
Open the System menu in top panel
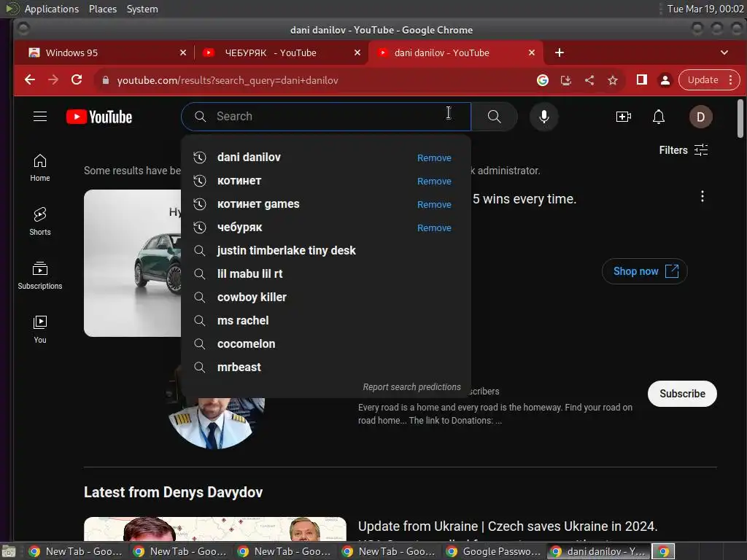tap(142, 9)
